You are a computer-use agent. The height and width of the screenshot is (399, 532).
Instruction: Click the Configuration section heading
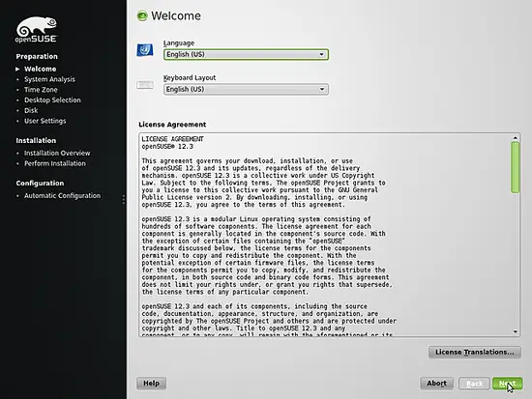pyautogui.click(x=40, y=183)
